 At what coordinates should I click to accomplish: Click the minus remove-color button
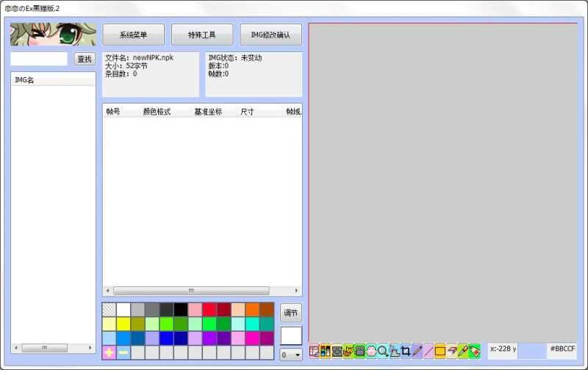point(123,352)
